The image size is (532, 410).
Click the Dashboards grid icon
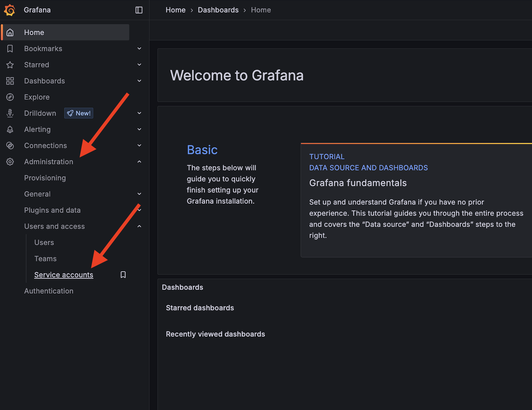tap(10, 81)
